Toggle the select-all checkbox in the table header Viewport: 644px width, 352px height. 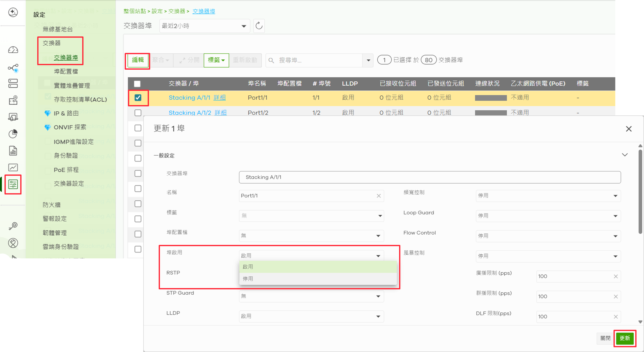pos(137,84)
